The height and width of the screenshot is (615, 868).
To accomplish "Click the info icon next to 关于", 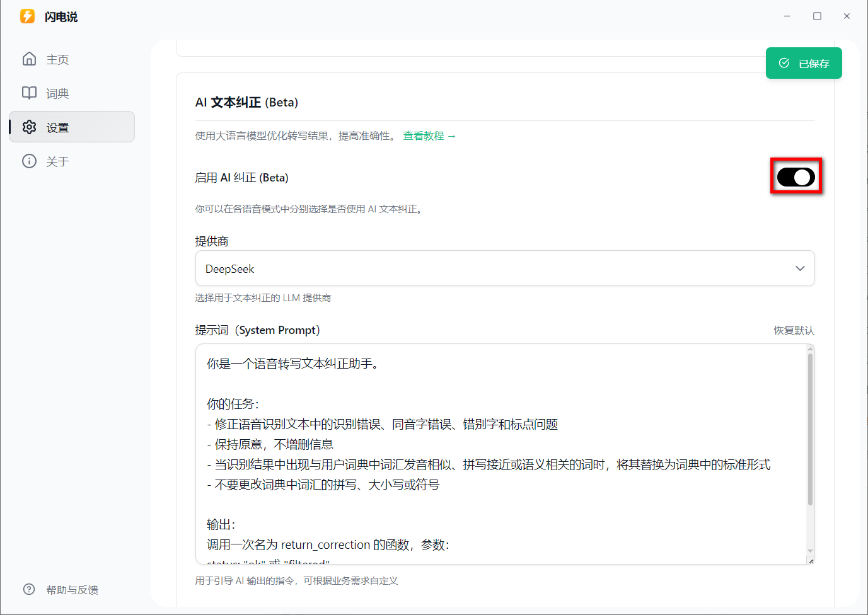I will [29, 161].
